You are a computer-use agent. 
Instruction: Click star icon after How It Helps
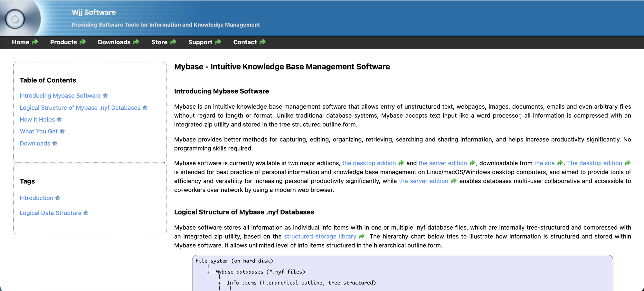59,120
